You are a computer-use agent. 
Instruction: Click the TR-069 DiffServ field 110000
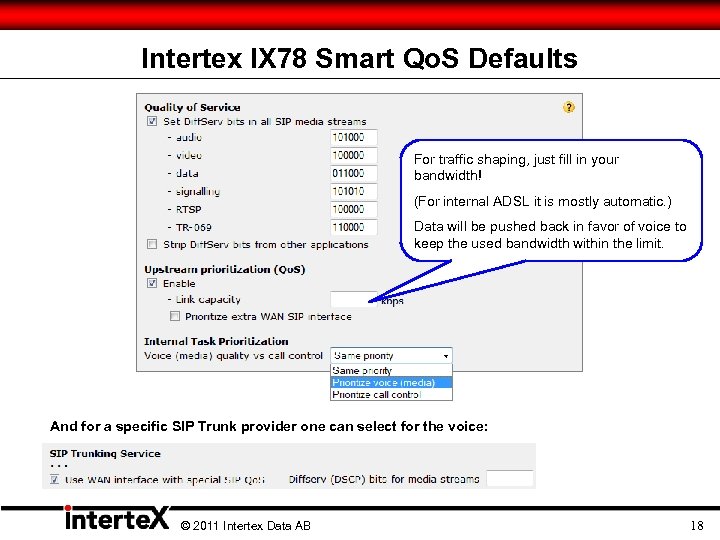(x=354, y=227)
